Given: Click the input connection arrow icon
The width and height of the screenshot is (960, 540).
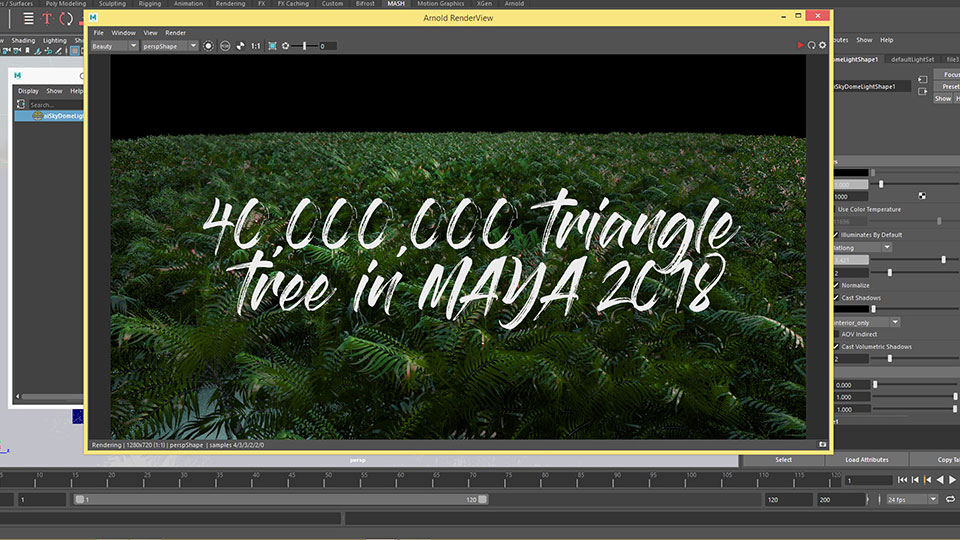Looking at the screenshot, I should [923, 79].
